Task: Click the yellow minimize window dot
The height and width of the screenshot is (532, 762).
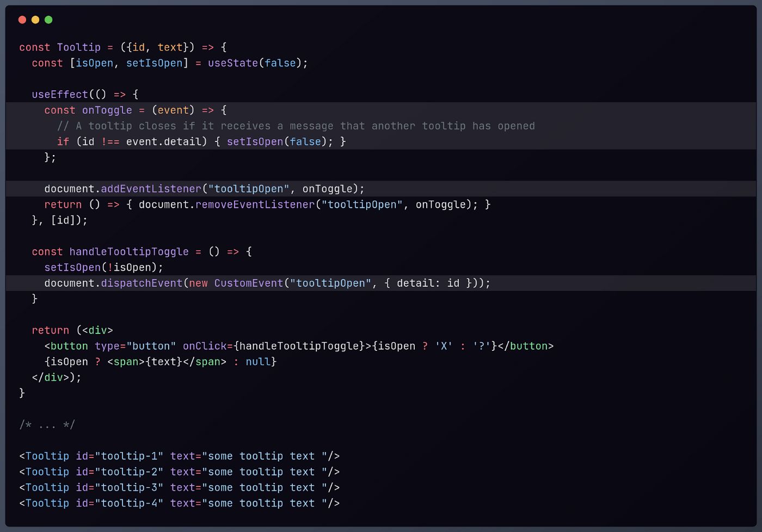Action: pyautogui.click(x=35, y=20)
